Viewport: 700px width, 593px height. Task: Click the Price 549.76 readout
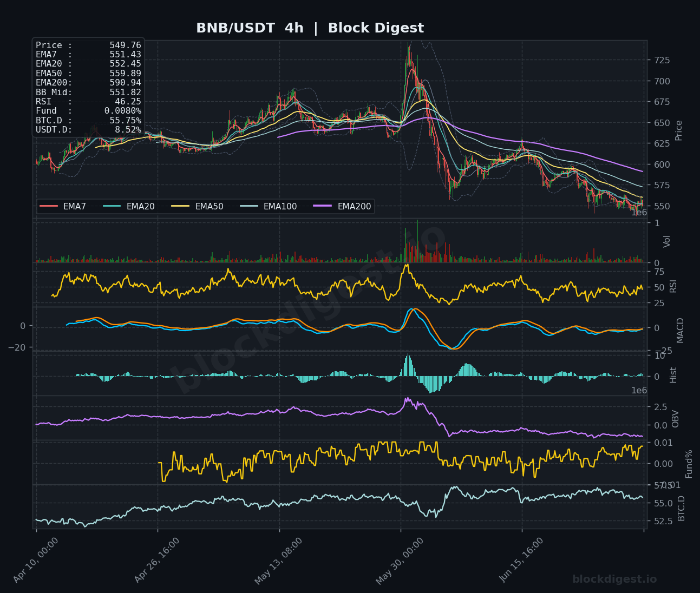pyautogui.click(x=88, y=45)
